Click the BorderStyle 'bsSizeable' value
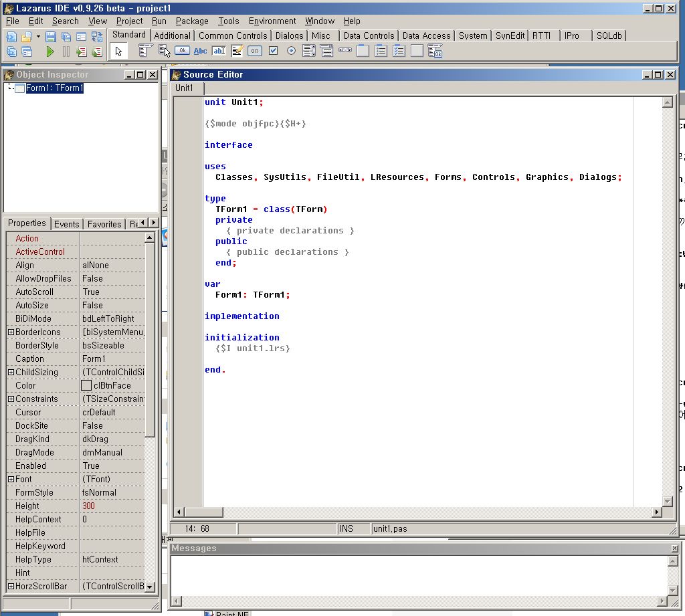 [112, 346]
